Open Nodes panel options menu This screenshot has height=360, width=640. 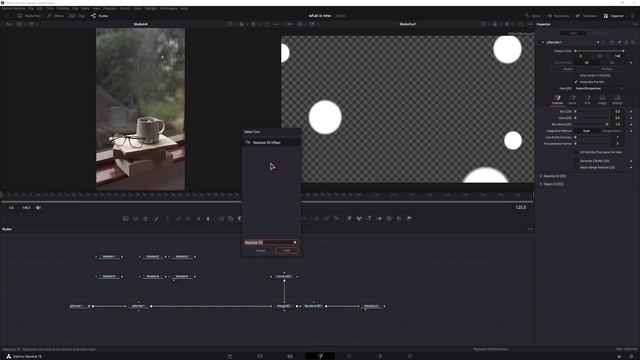coord(530,229)
